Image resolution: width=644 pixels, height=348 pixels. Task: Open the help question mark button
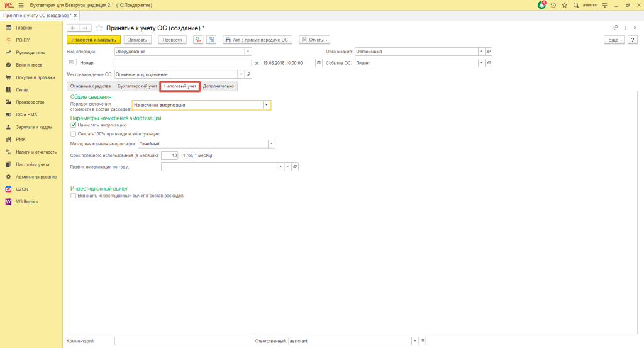coord(633,40)
